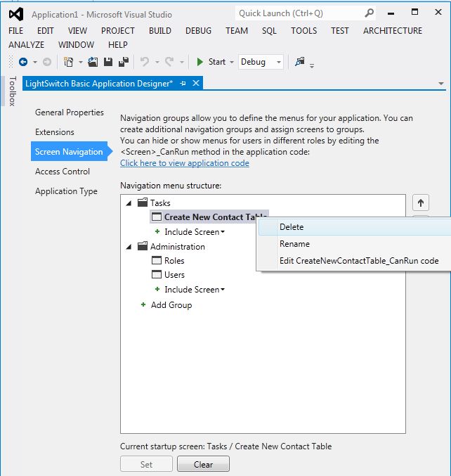Click the New Project toolbar icon
Image resolution: width=451 pixels, height=476 pixels.
point(69,62)
